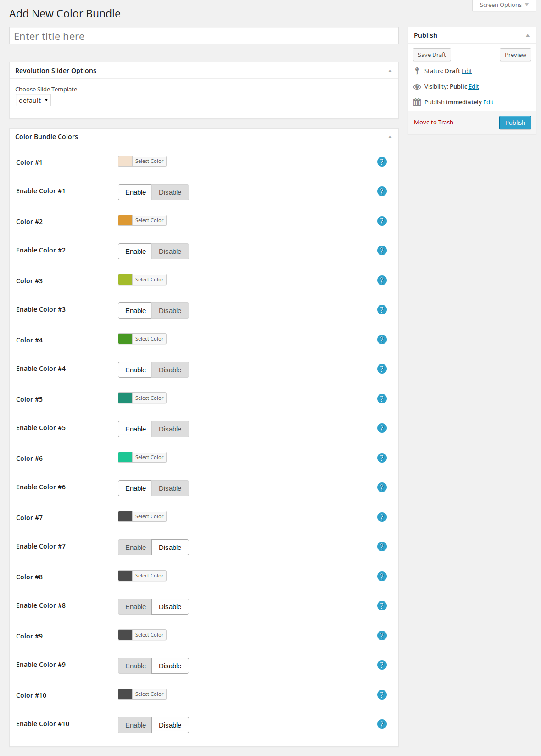This screenshot has width=541, height=756.
Task: Collapse the Revolution Slider Options box
Action: 390,71
